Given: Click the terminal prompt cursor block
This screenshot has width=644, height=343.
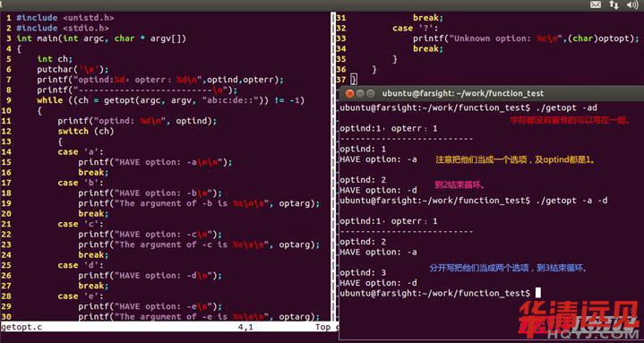Looking at the screenshot, I should click(537, 293).
